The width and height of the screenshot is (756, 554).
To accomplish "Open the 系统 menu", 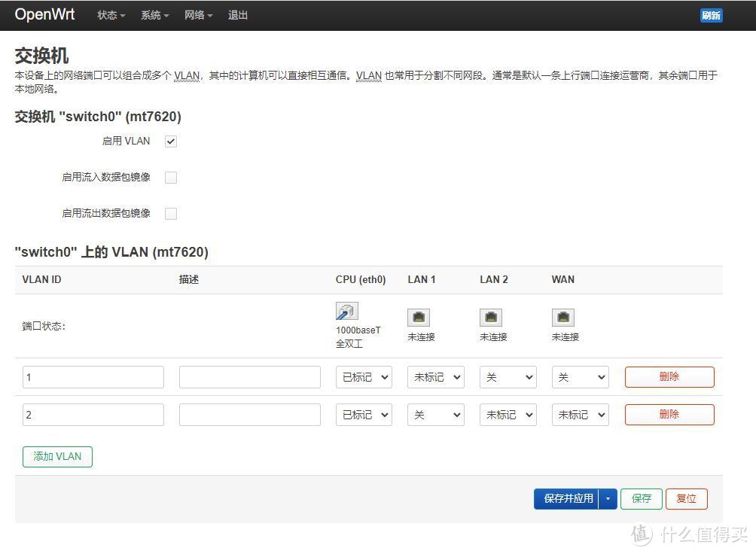I will point(154,14).
